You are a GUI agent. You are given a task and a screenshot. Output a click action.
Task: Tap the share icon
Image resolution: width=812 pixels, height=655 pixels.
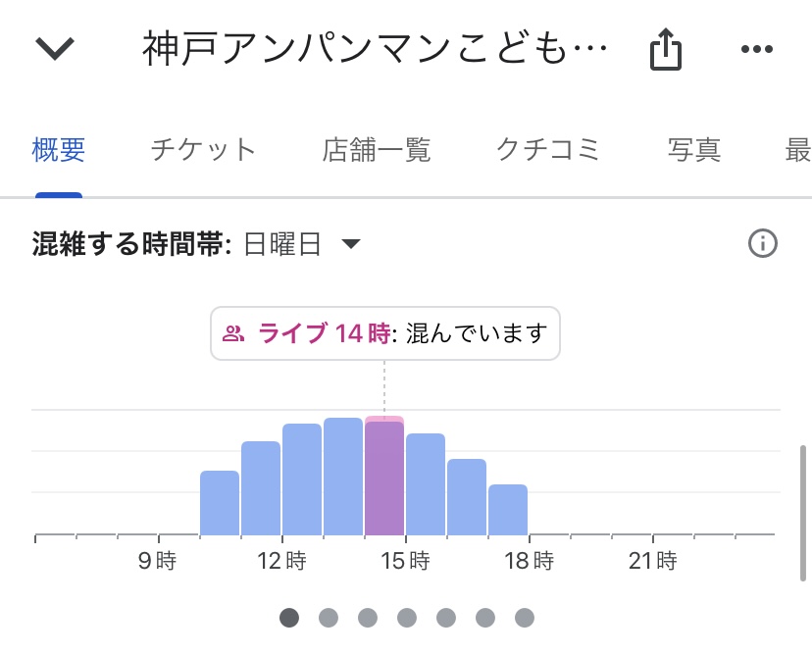666,49
